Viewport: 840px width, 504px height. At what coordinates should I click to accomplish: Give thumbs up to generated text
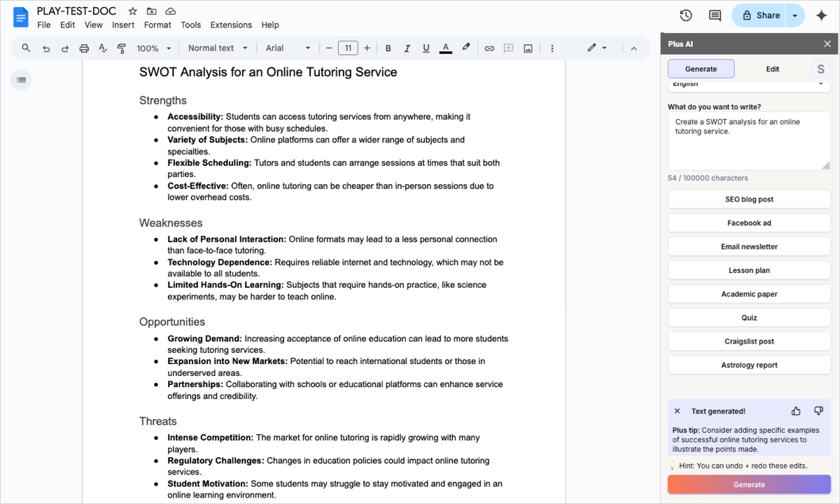pyautogui.click(x=796, y=411)
